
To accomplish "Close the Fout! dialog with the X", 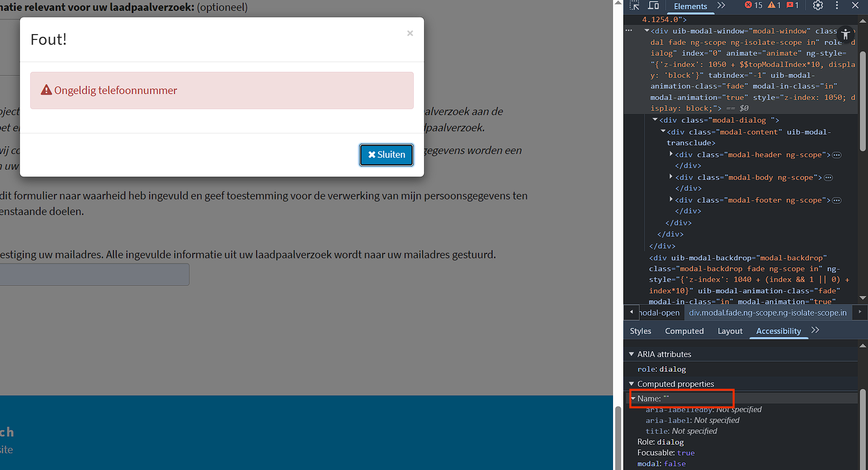I will [x=410, y=33].
